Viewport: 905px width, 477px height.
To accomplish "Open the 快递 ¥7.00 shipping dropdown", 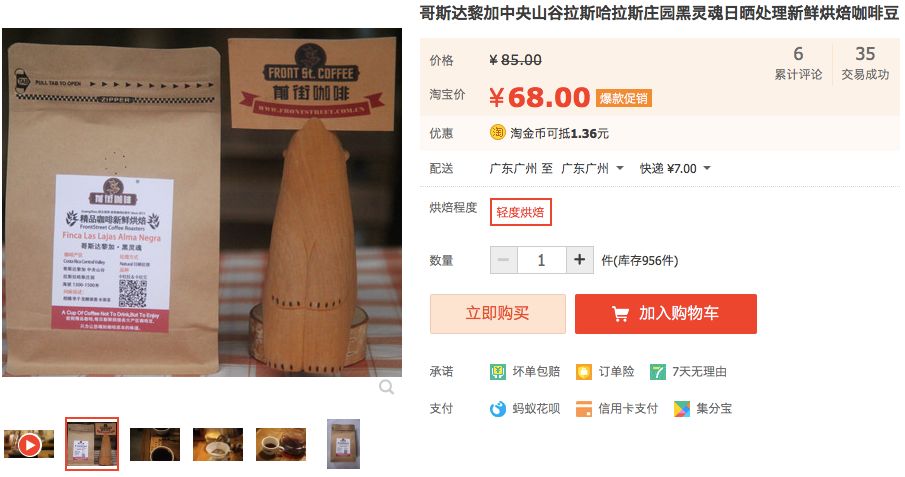I will coord(675,169).
